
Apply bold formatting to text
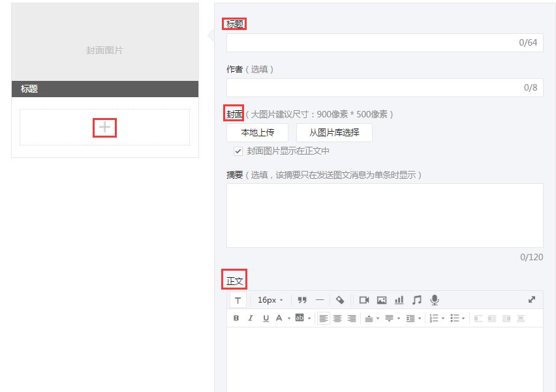click(235, 318)
